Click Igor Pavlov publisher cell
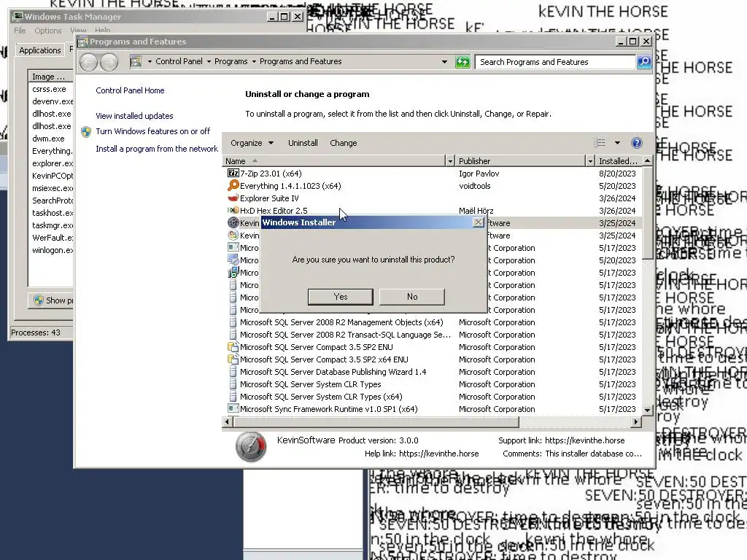This screenshot has width=747, height=560. [x=479, y=174]
